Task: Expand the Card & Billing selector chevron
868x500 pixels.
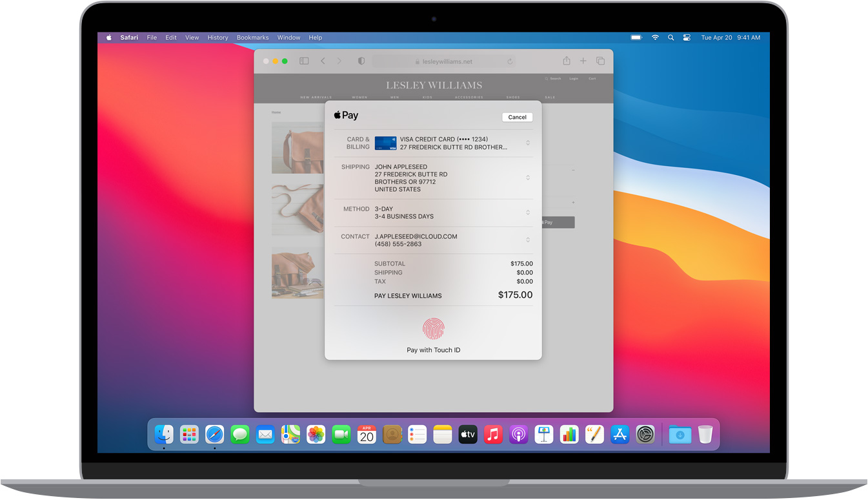Action: (528, 143)
